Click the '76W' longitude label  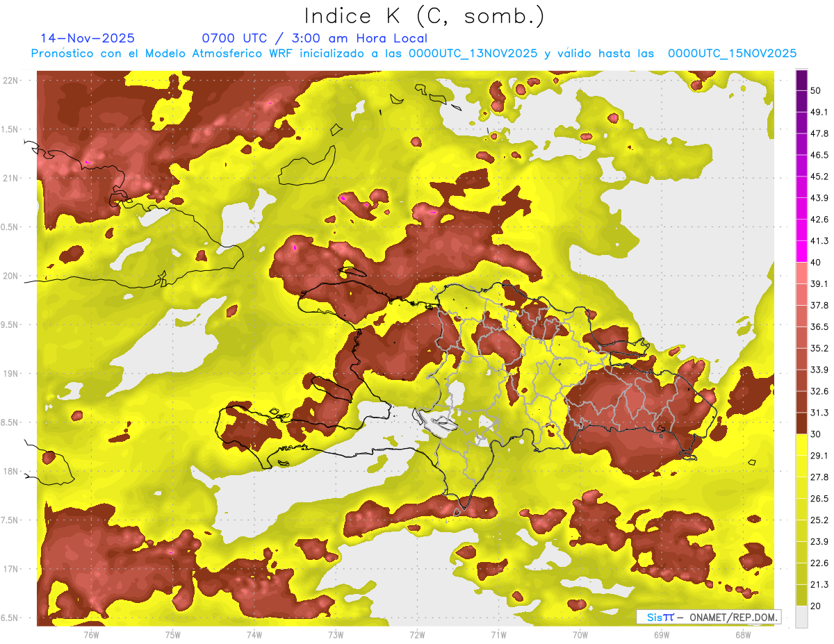tap(91, 635)
